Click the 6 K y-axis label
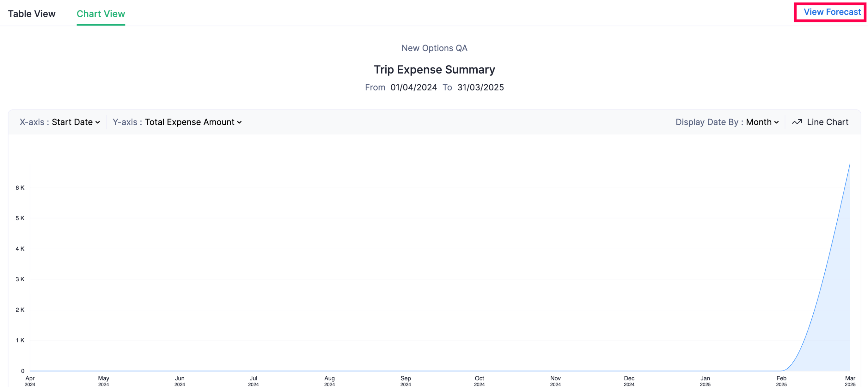868x387 pixels. pyautogui.click(x=20, y=188)
